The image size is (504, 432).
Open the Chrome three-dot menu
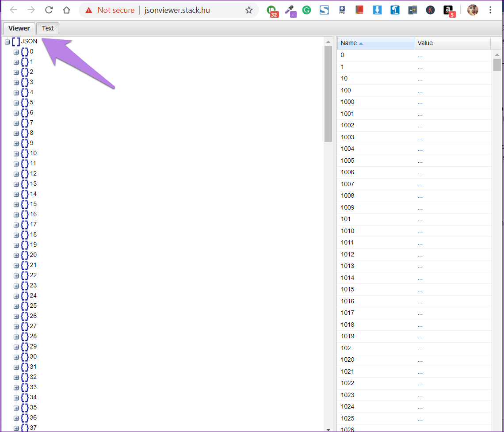point(491,10)
